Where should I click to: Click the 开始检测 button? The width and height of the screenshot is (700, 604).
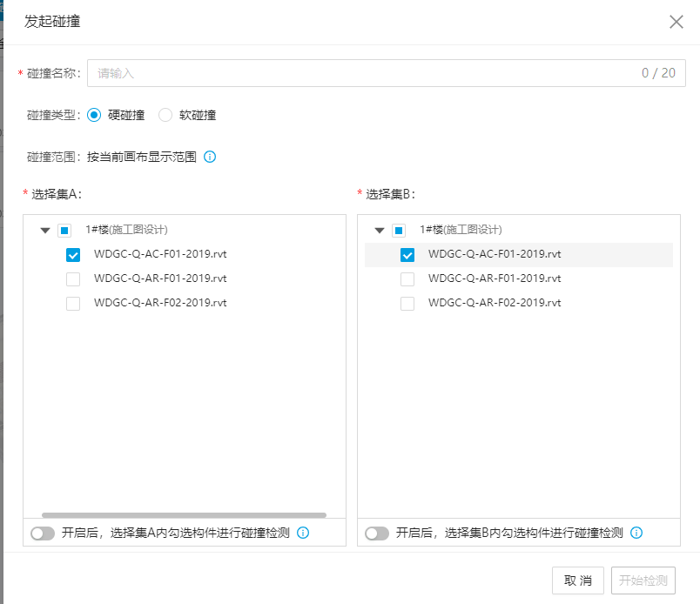[x=643, y=581]
